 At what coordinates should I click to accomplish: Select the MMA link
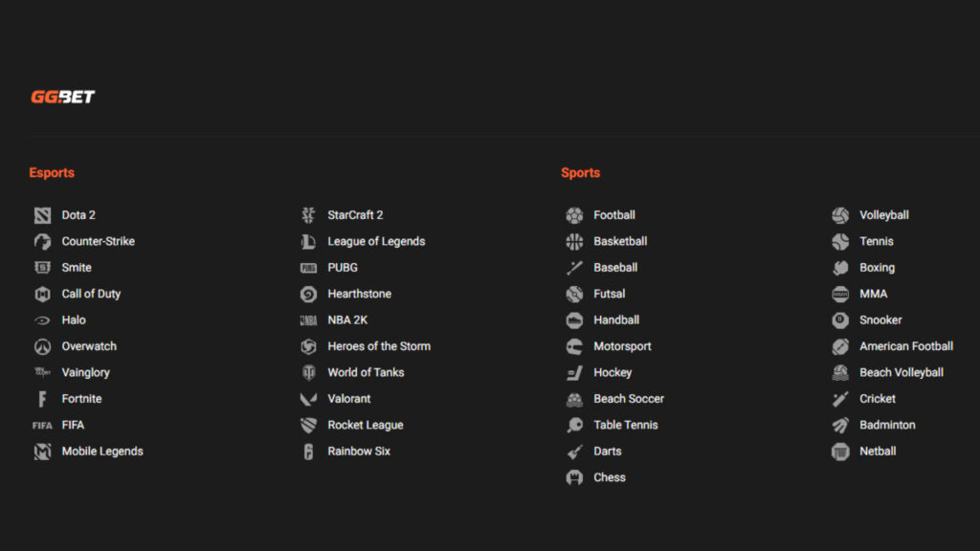click(x=873, y=294)
